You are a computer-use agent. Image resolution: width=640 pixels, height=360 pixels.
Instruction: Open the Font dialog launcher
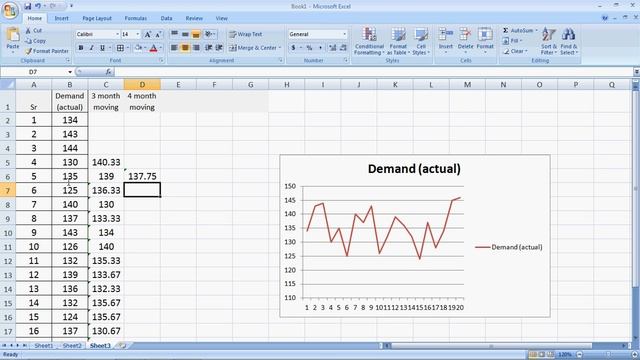tap(161, 60)
